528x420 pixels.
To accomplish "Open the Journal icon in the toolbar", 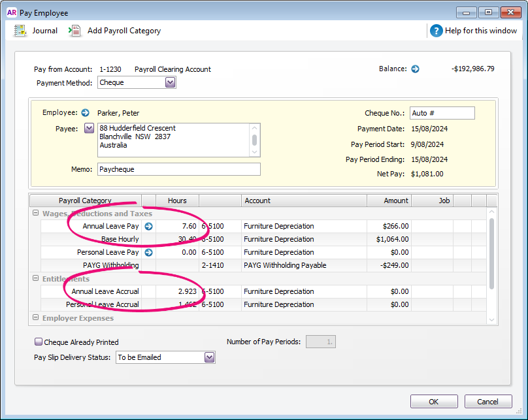I will (20, 31).
